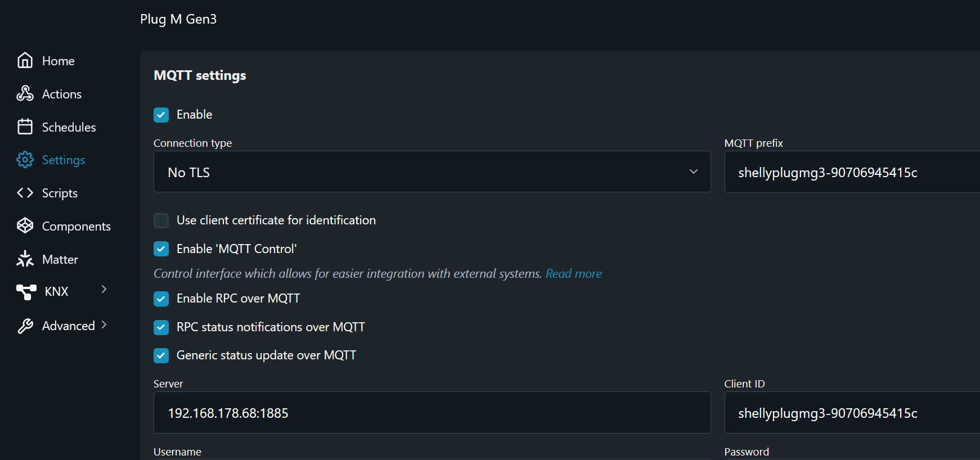
Task: Open the Schedules menu item
Action: 69,127
